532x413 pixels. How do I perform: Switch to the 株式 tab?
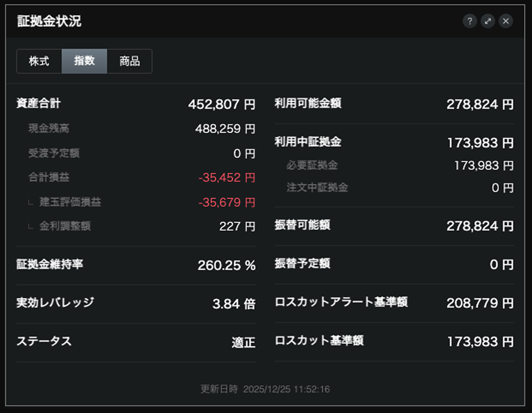tap(39, 61)
